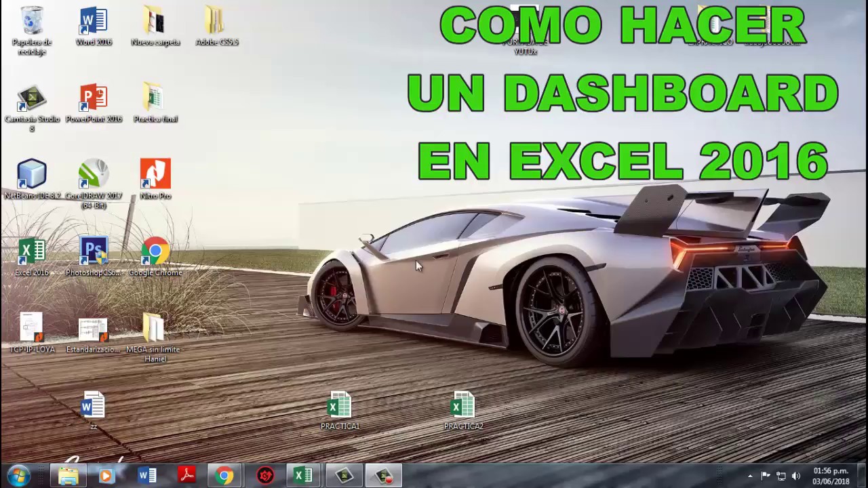Viewport: 868px width, 488px height.
Task: Open the Nueva carpeta folder
Action: [x=155, y=26]
